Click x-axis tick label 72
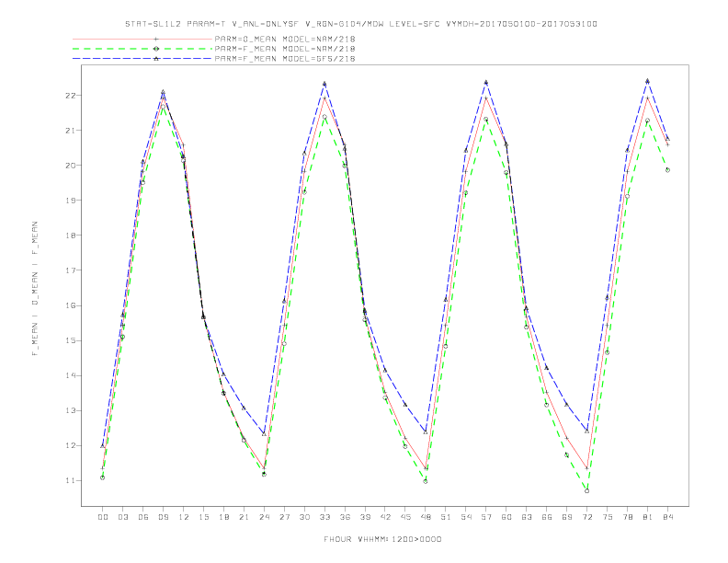 586,517
